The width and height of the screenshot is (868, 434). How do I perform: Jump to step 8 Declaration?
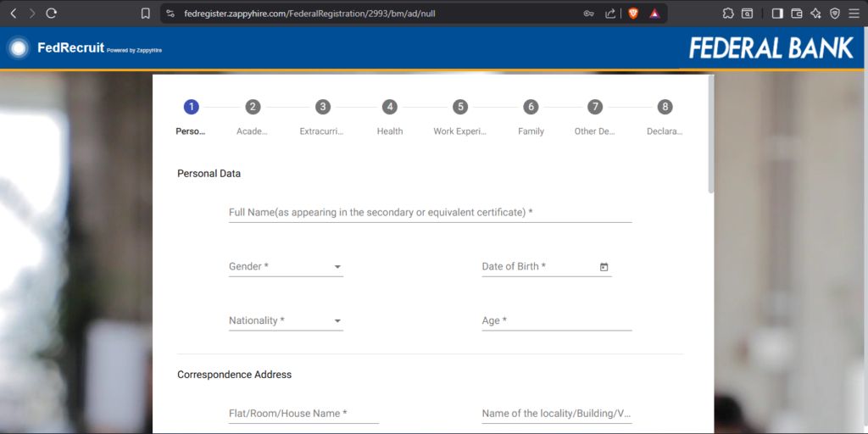pyautogui.click(x=665, y=107)
